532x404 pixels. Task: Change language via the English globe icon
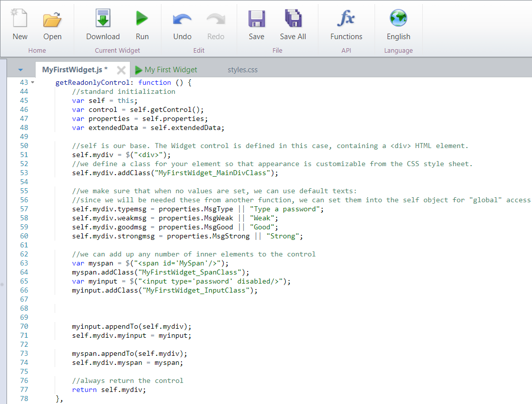(x=398, y=19)
